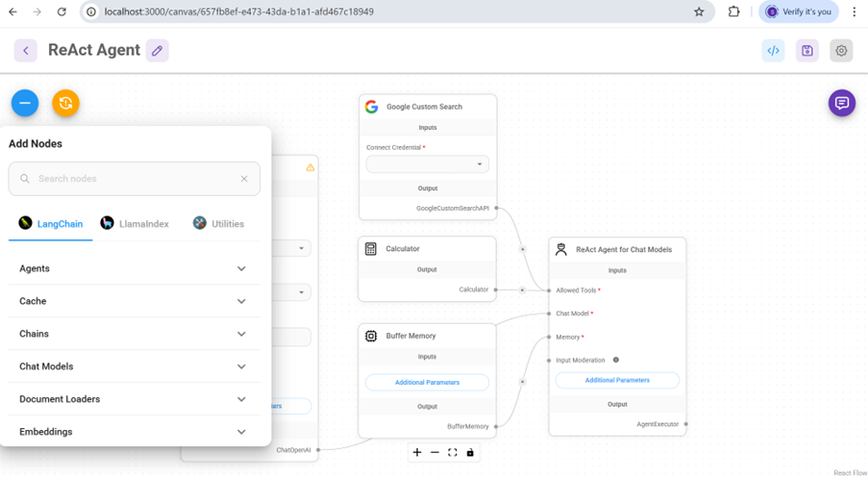Viewport: 868px width, 479px height.
Task: Zoom out with the canvas minus control
Action: point(434,452)
